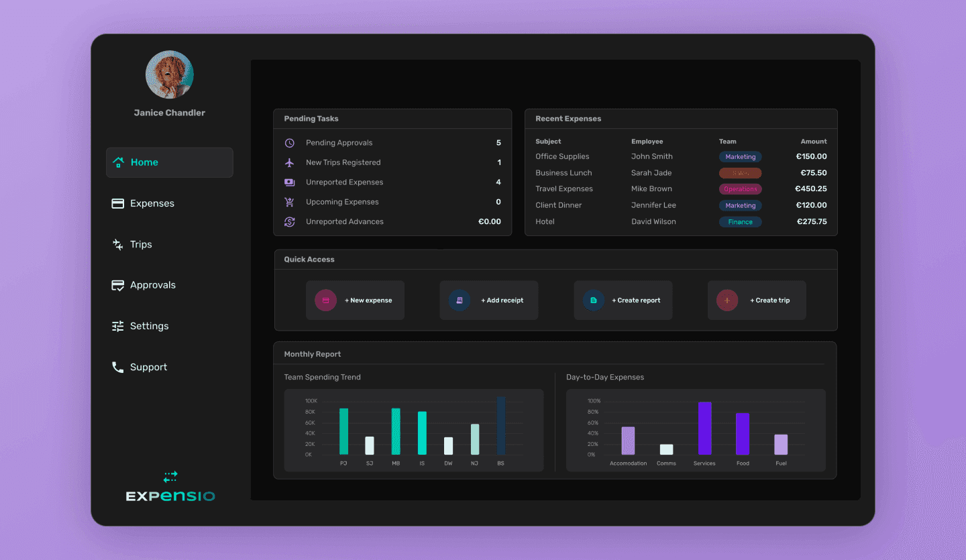Select the Home icon in the sidebar
966x560 pixels.
pyautogui.click(x=118, y=162)
